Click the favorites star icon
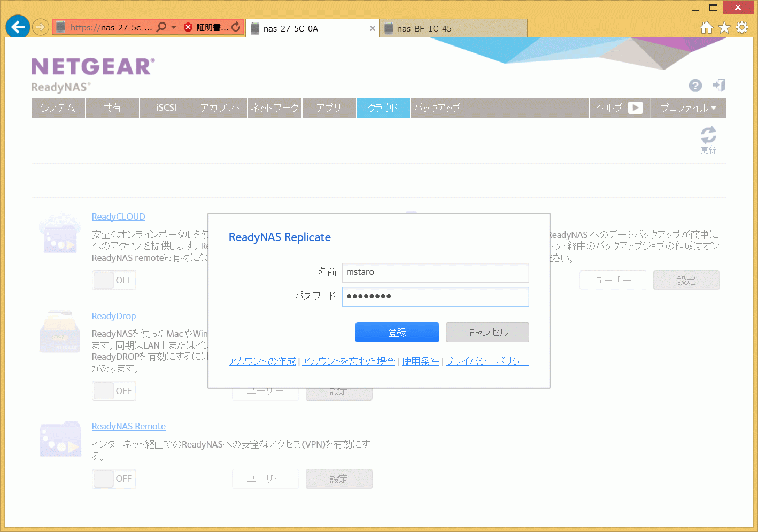758x532 pixels. coord(724,27)
